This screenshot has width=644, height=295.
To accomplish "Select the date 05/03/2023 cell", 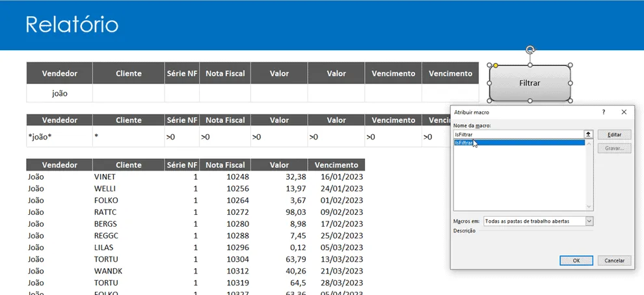I will [x=336, y=247].
